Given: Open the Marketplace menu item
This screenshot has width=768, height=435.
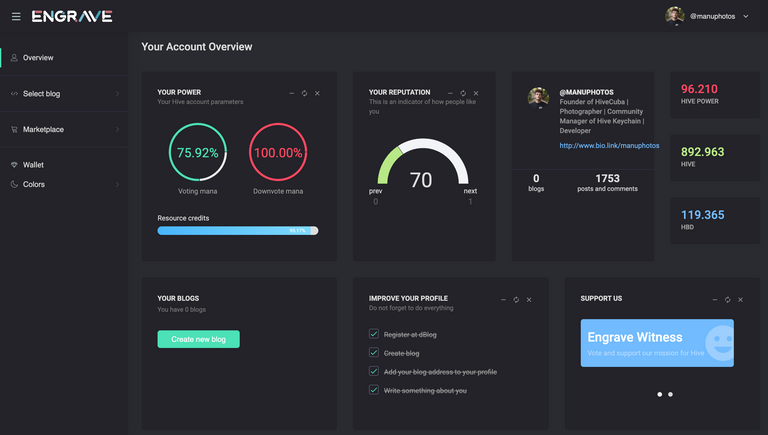Looking at the screenshot, I should point(64,129).
